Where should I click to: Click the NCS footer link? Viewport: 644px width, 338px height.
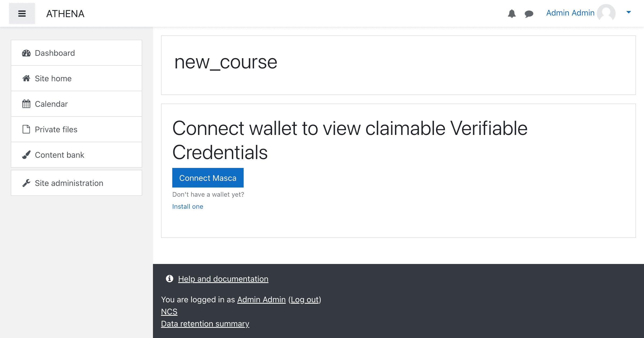pyautogui.click(x=169, y=311)
